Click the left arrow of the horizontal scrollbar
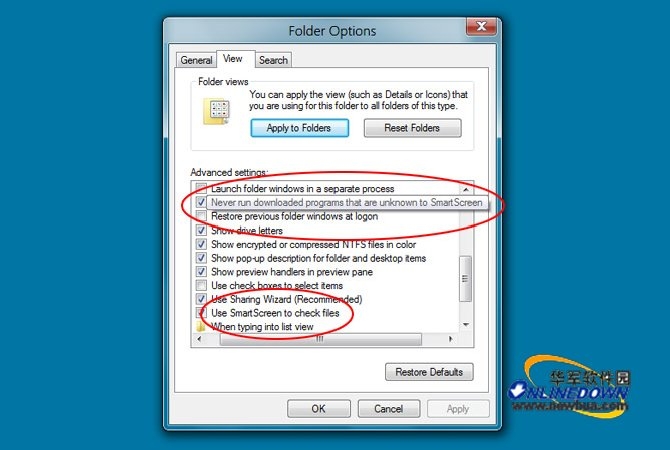 199,339
